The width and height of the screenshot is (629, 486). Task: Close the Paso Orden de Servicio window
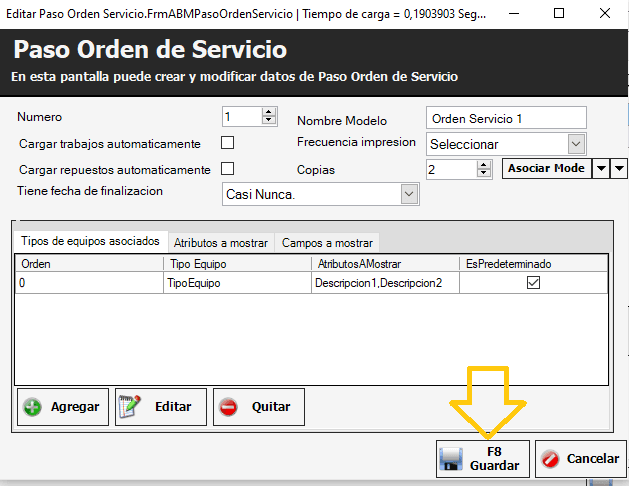point(607,12)
